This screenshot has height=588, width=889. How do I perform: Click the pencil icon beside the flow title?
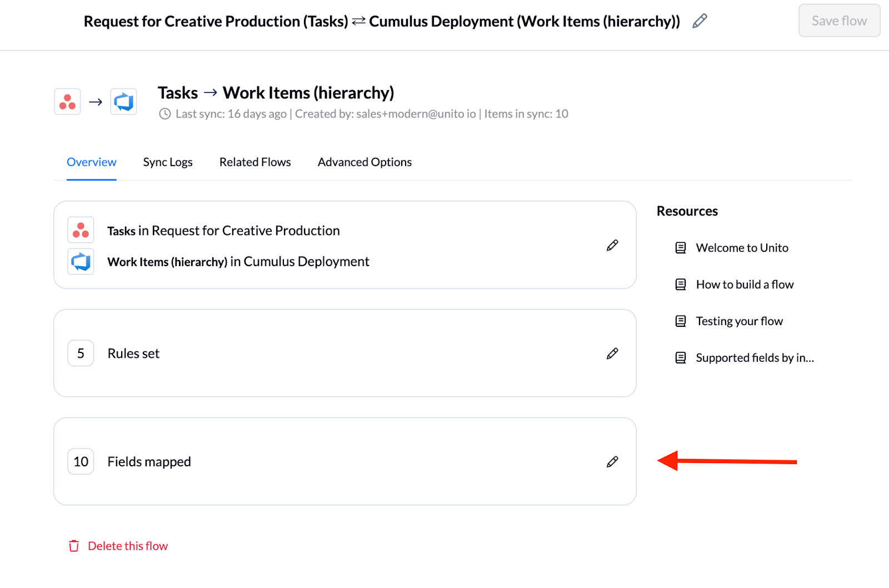tap(700, 21)
